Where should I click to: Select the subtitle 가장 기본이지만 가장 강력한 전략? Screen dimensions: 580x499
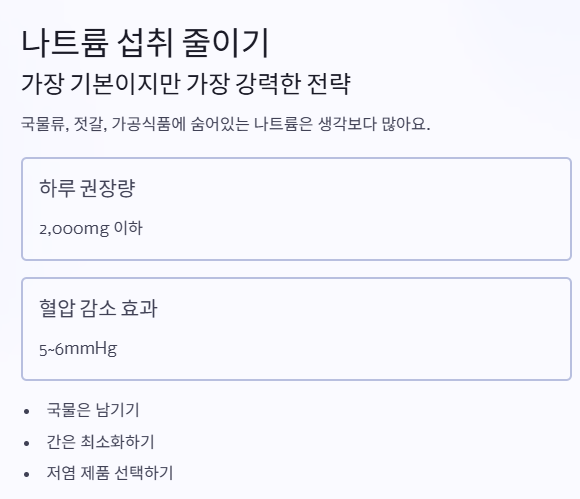186,84
